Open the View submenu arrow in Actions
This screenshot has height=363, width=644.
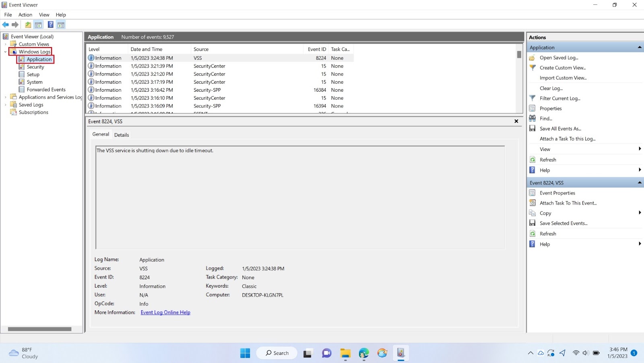click(x=640, y=149)
